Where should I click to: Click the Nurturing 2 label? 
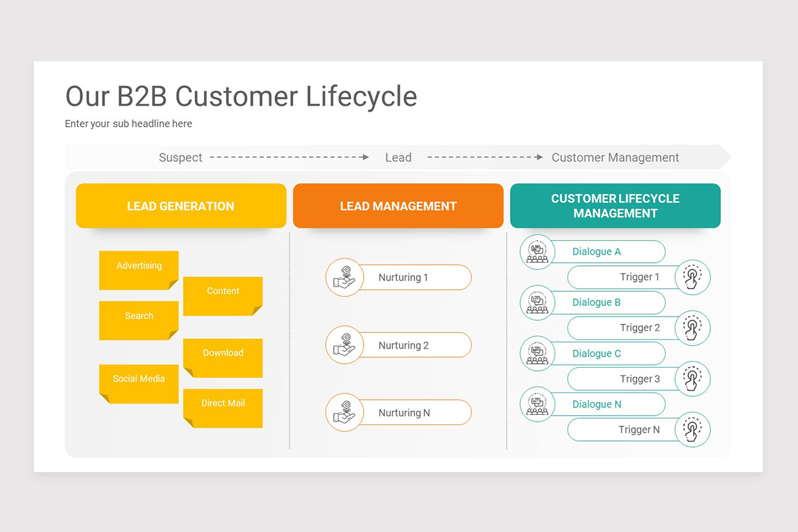[404, 345]
